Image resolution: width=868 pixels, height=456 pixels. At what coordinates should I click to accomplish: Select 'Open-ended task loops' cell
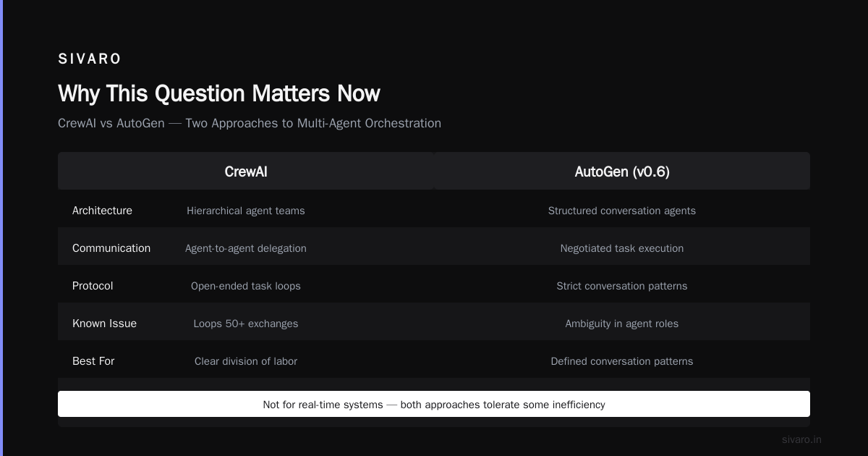pyautogui.click(x=246, y=286)
